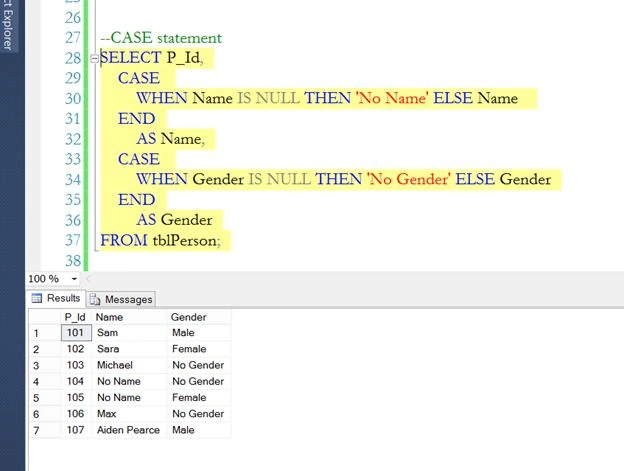Open the Object Explorer side tab
The image size is (624, 471).
8,25
